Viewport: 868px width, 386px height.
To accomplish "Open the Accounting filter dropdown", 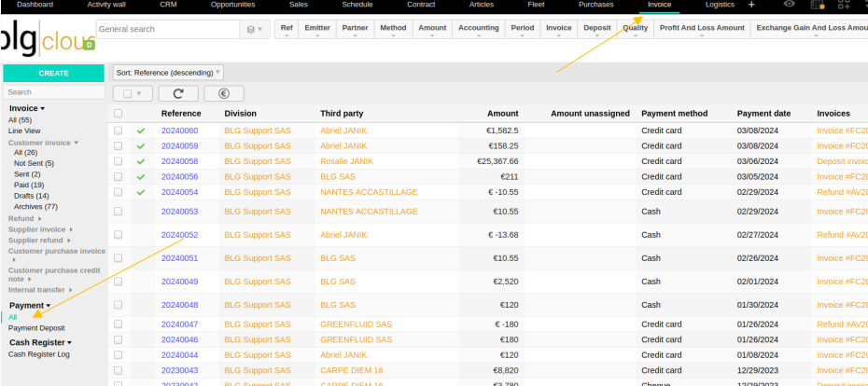I will 478,29.
